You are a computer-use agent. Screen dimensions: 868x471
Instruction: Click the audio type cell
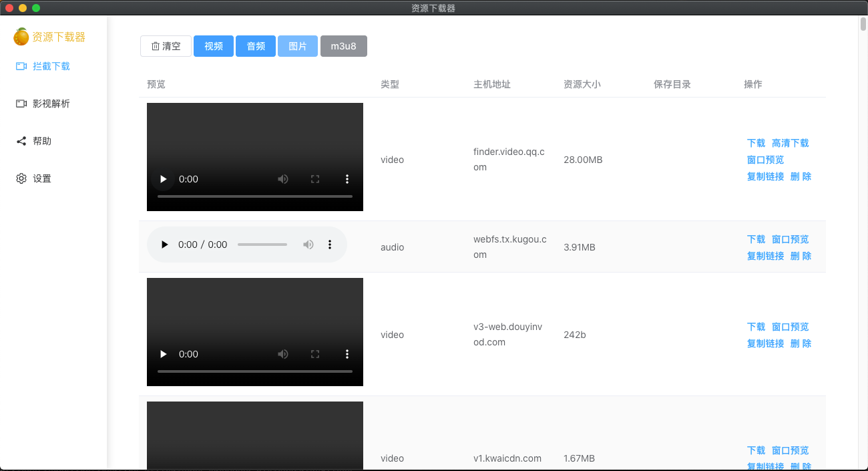click(x=393, y=247)
